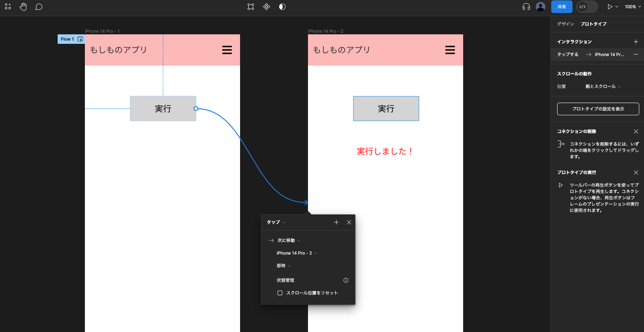Click the headphones audio icon
This screenshot has width=644, height=332.
point(526,7)
